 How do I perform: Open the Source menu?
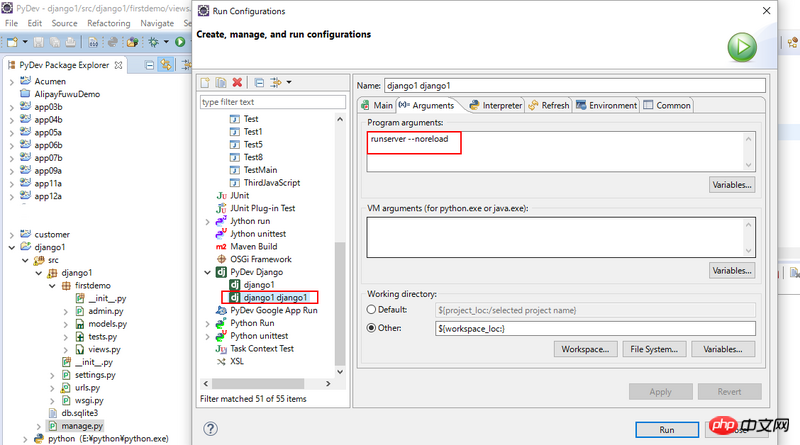[x=64, y=23]
